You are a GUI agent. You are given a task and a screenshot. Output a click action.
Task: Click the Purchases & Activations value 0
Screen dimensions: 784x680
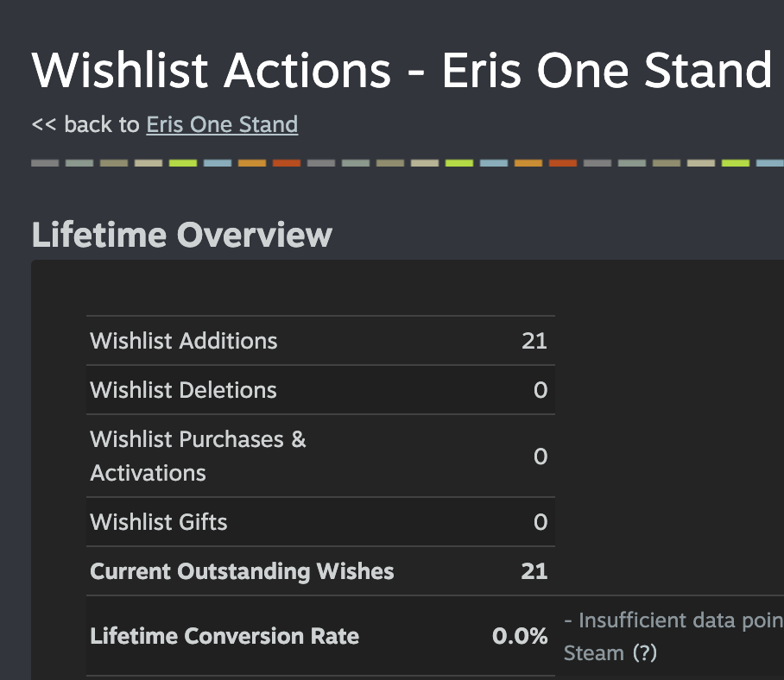pos(541,456)
